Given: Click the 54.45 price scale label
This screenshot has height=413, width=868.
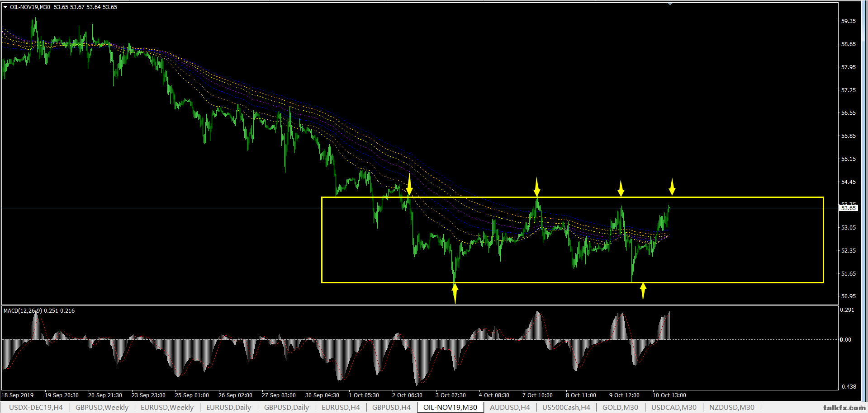Looking at the screenshot, I should (849, 182).
